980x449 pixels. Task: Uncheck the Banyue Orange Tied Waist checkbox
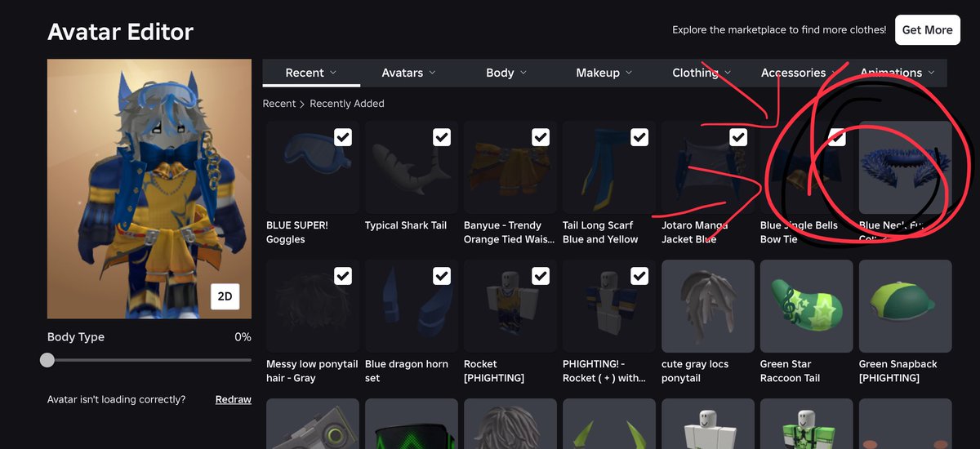click(x=541, y=137)
